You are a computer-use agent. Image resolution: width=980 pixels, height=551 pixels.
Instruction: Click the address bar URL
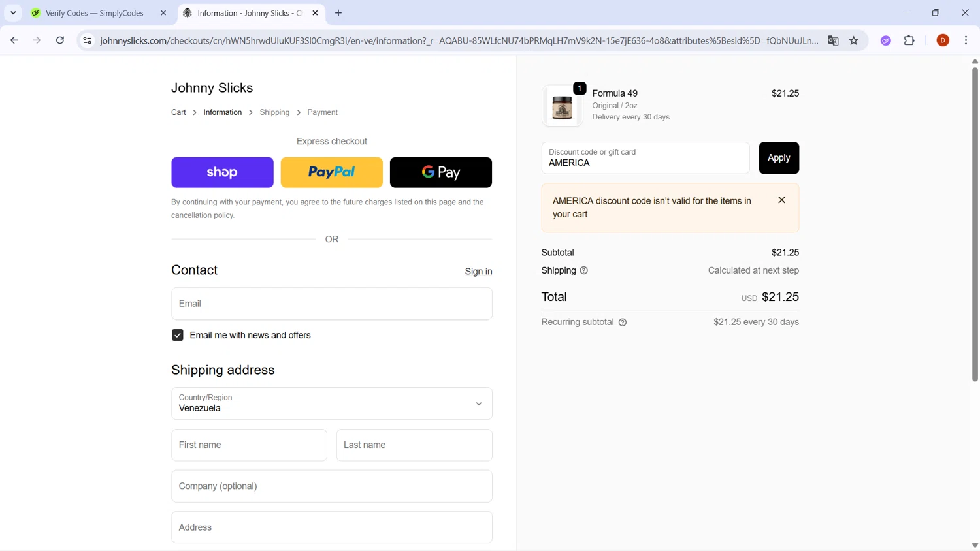click(x=459, y=40)
